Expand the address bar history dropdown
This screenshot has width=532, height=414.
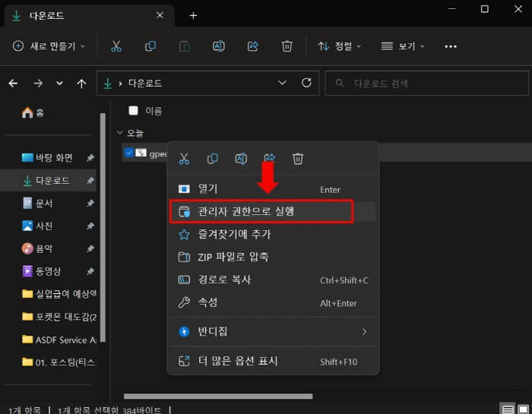[282, 83]
